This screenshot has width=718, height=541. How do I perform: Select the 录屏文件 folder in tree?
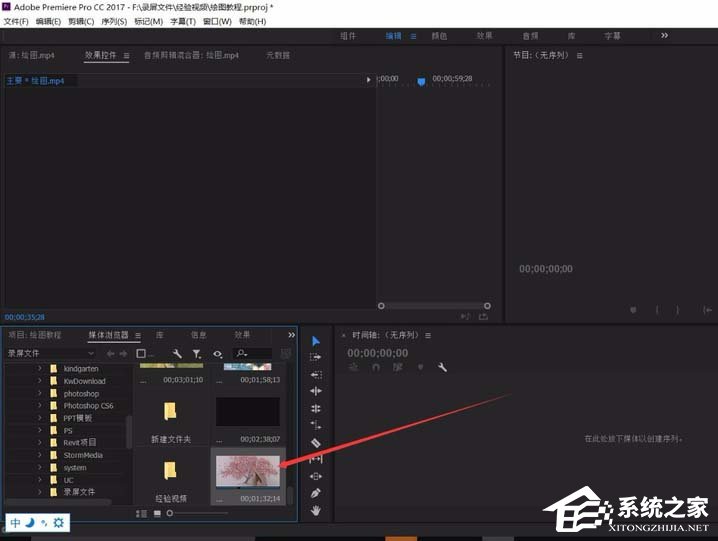click(x=79, y=492)
